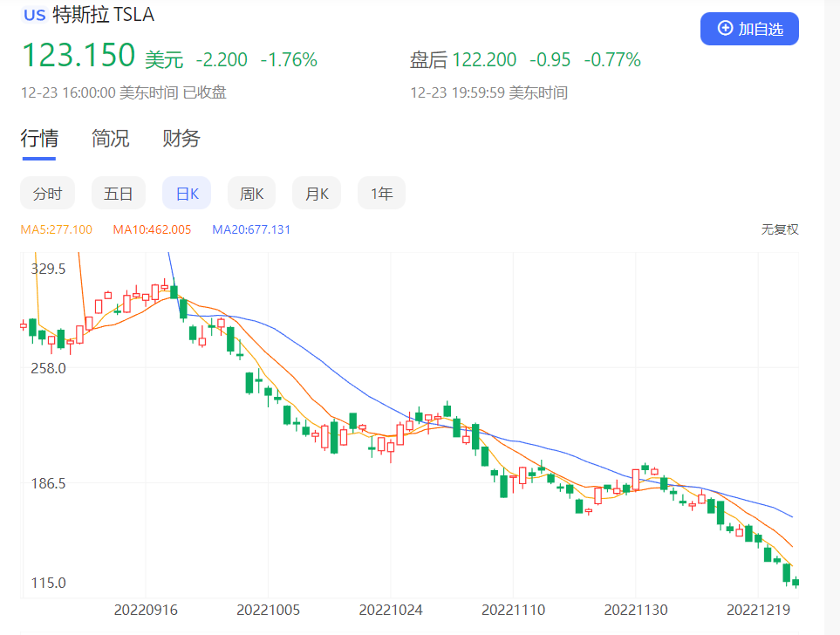Choose the 1年 chart range
Screen dimensions: 840x635
[381, 194]
